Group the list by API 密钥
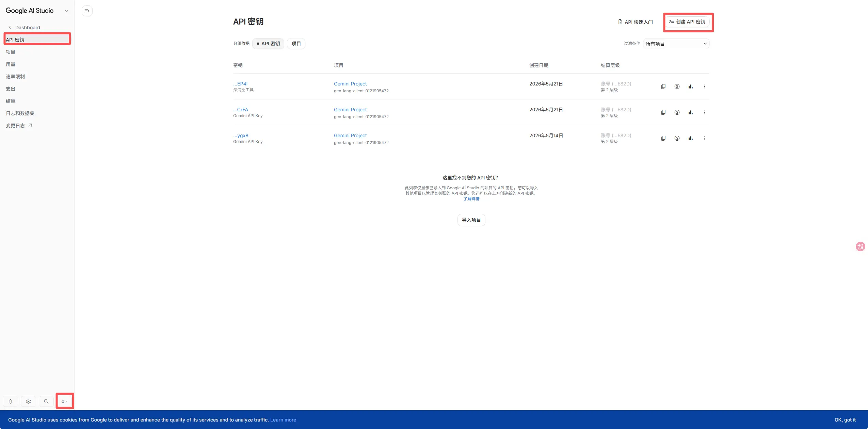The width and height of the screenshot is (868, 429). pos(268,44)
